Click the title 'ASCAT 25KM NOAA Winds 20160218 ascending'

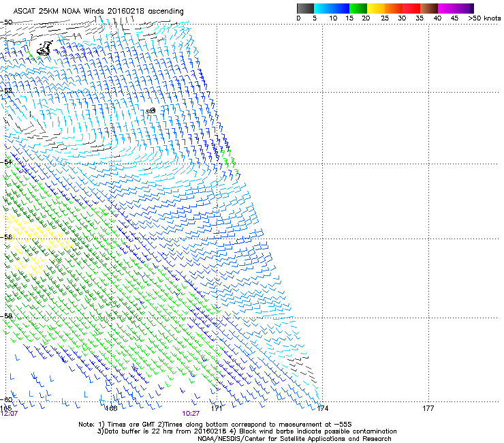tap(98, 12)
